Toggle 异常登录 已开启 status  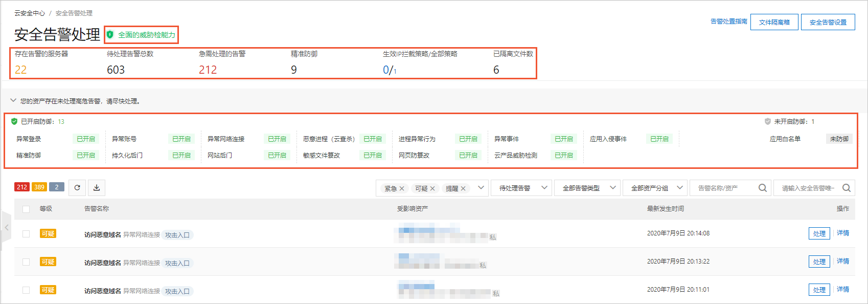[x=86, y=139]
